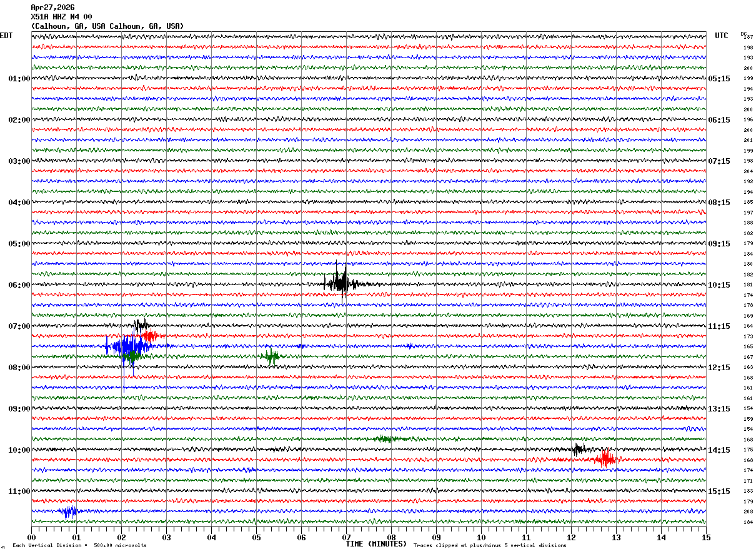
Task: Click minute 05 on the time axis
Action: (x=256, y=537)
